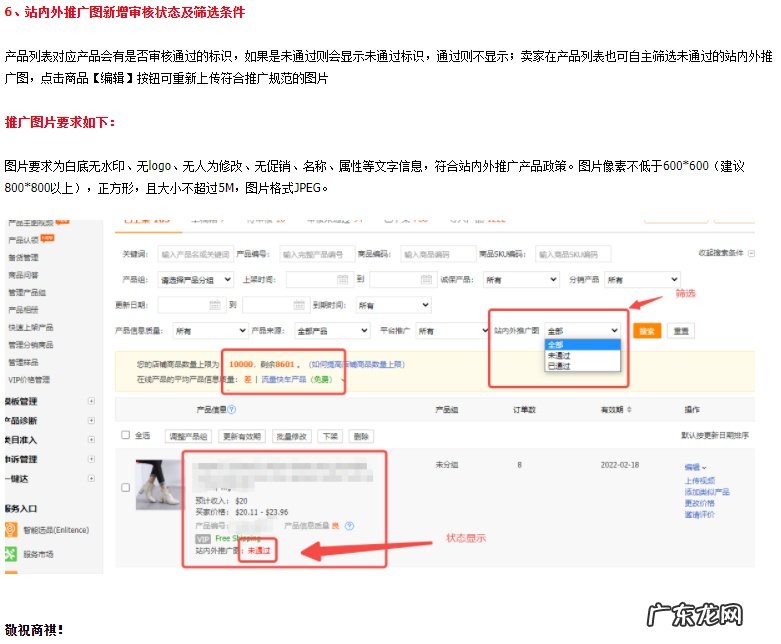
Task: Tick the 全选 checkbox
Action: pos(126,435)
